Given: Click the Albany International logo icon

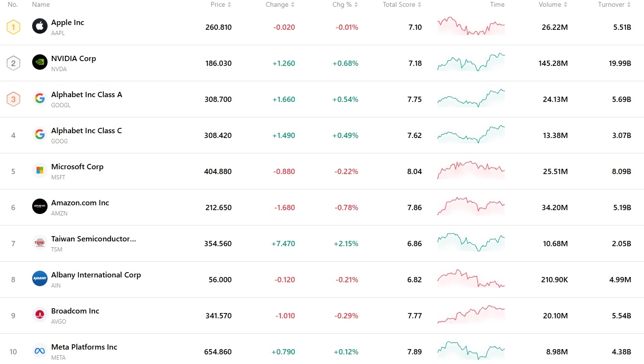Looking at the screenshot, I should (x=39, y=279).
